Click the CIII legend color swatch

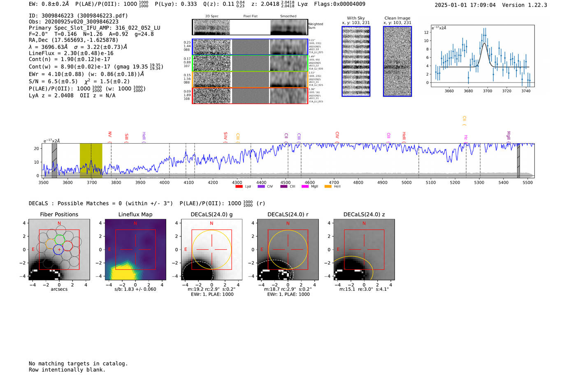pos(284,187)
